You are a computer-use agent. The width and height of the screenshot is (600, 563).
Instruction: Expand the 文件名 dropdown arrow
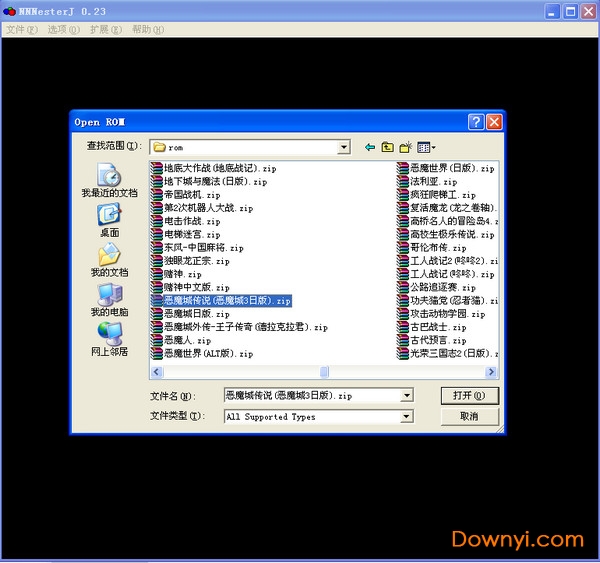click(x=407, y=395)
